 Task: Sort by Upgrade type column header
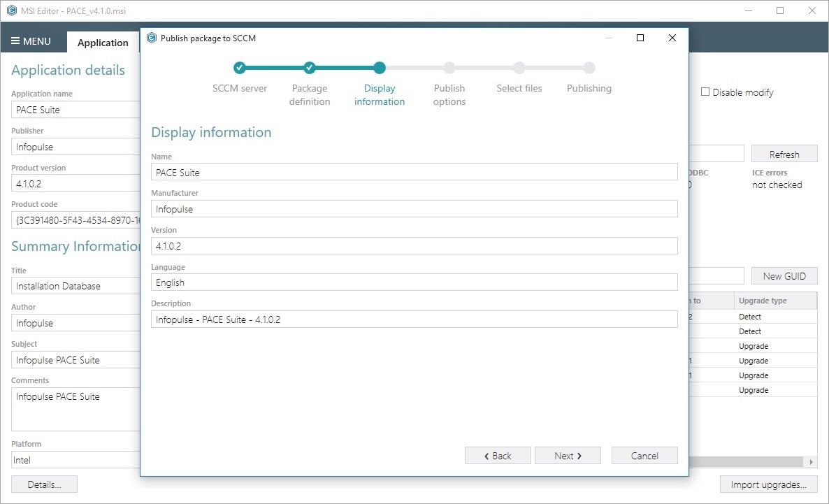(x=775, y=301)
